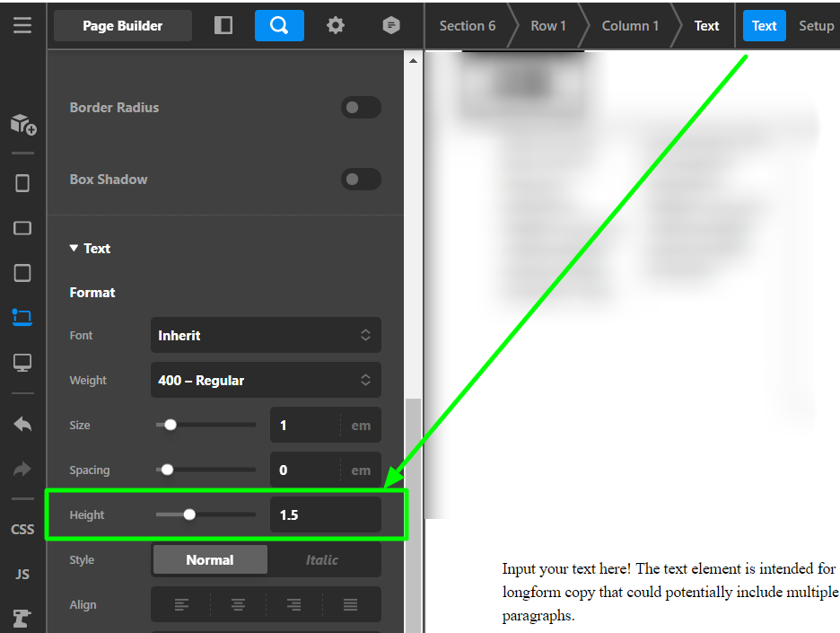Click the Box Shadow label
The width and height of the screenshot is (840, 633).
coord(109,179)
